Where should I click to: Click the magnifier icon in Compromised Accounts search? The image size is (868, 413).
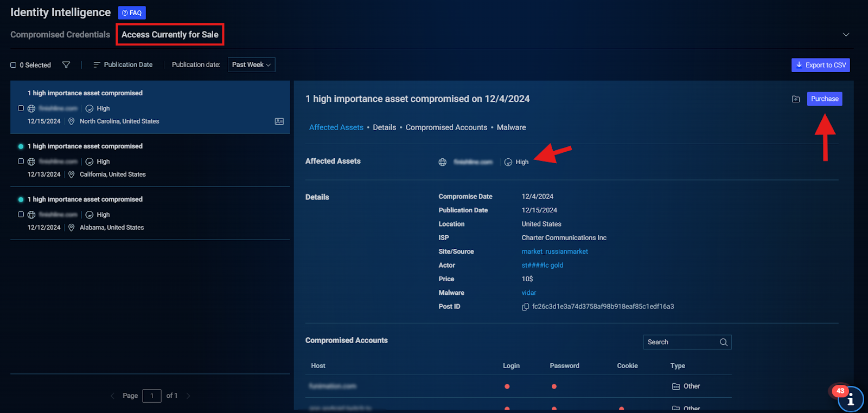723,342
